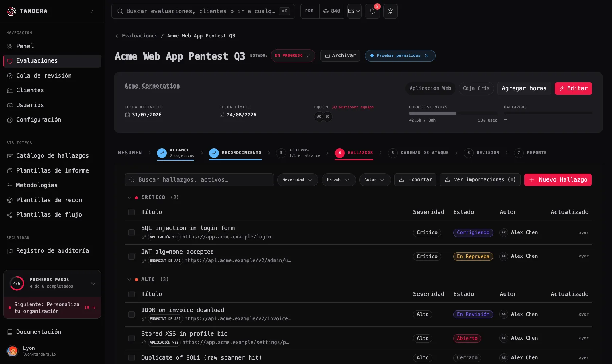Expand the Primeros Pasos onboarding card

pyautogui.click(x=93, y=284)
